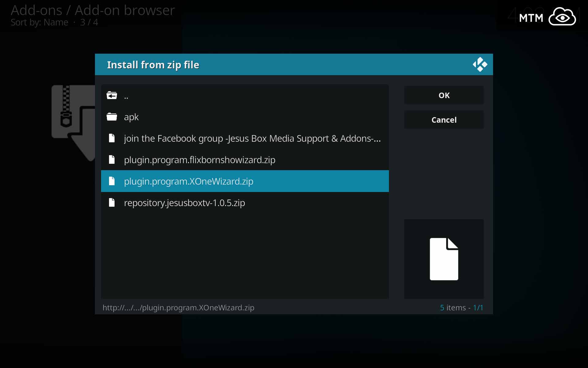Click file icon beside flixbornshowizard zip
Screen dimensions: 588x368
point(112,159)
